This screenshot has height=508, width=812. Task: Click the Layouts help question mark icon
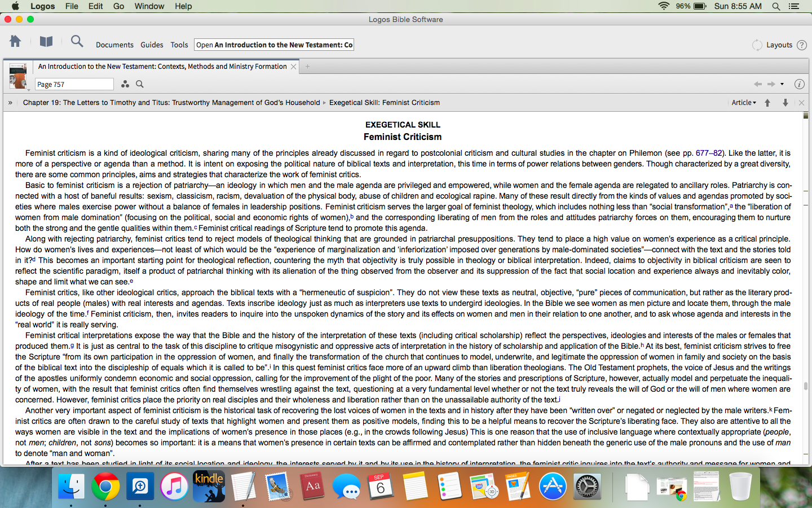tap(801, 45)
